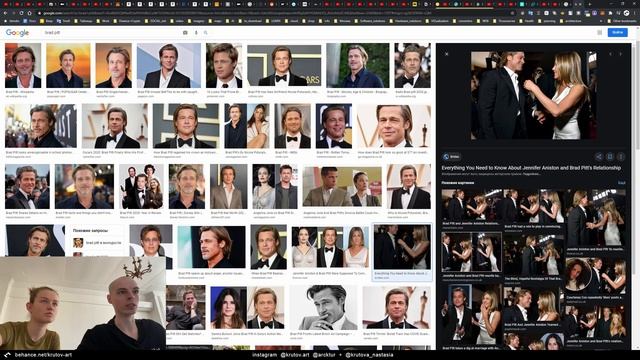Click the blue Войти sign-in button
The image size is (640, 360).
[x=618, y=32]
